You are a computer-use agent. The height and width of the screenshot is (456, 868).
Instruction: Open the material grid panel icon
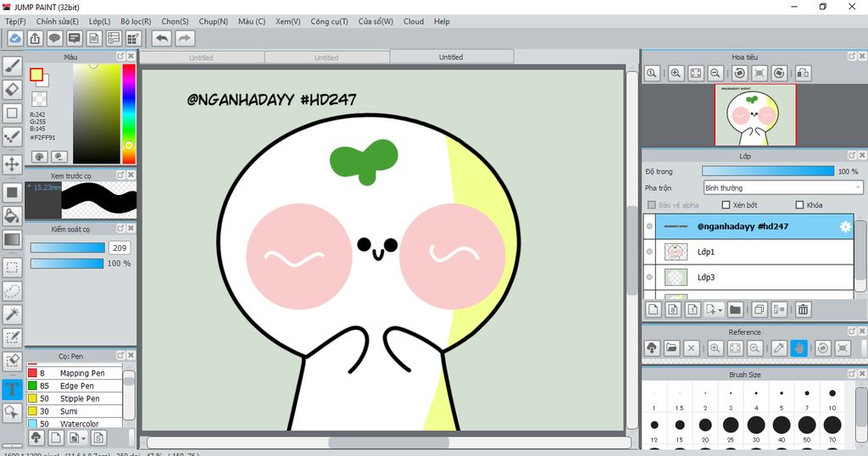tap(133, 38)
